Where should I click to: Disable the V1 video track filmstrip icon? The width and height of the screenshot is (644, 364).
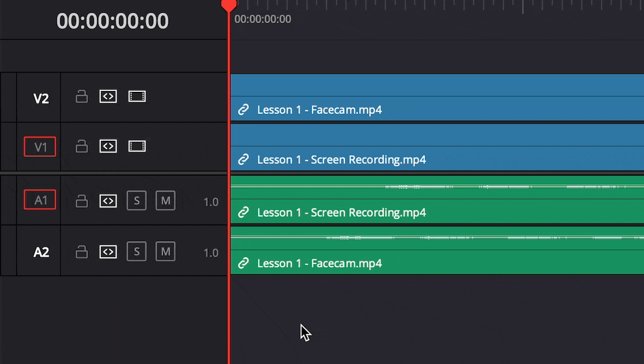click(137, 146)
